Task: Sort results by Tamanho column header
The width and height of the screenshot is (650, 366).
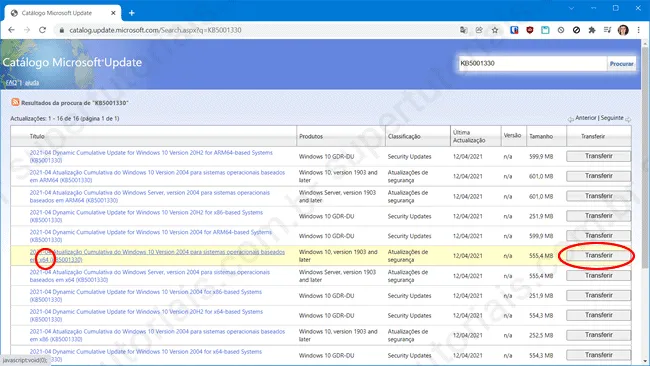Action: (541, 136)
